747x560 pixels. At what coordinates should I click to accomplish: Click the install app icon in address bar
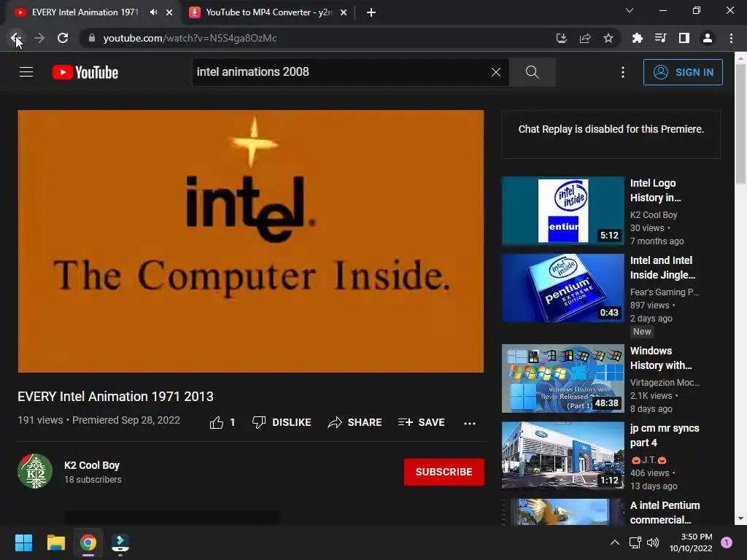click(x=562, y=38)
